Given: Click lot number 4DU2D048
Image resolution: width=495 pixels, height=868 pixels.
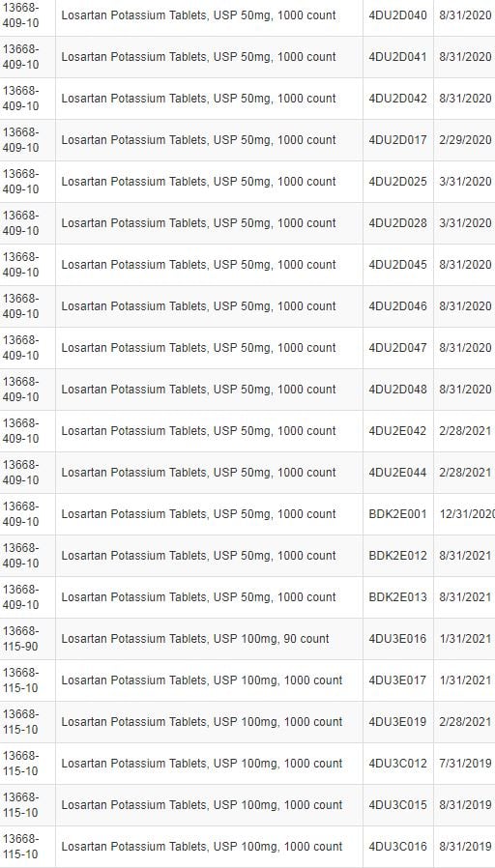Looking at the screenshot, I should [x=397, y=390].
